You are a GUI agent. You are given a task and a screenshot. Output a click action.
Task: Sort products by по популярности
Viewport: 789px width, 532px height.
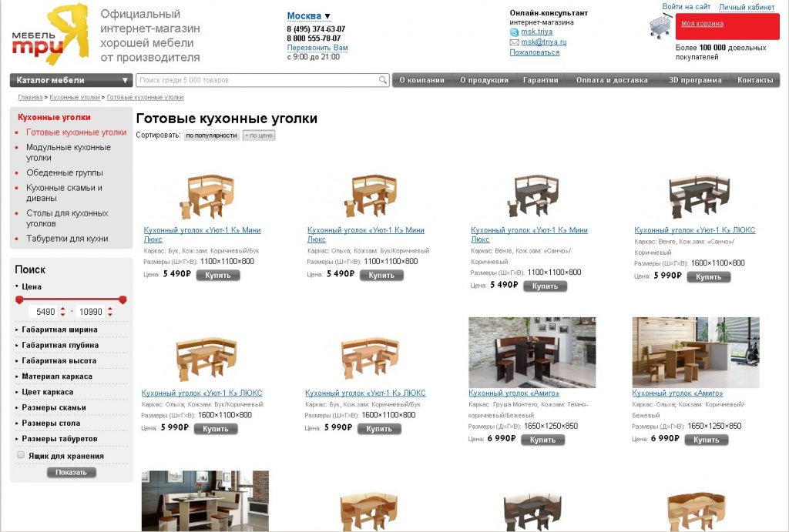[x=211, y=136]
